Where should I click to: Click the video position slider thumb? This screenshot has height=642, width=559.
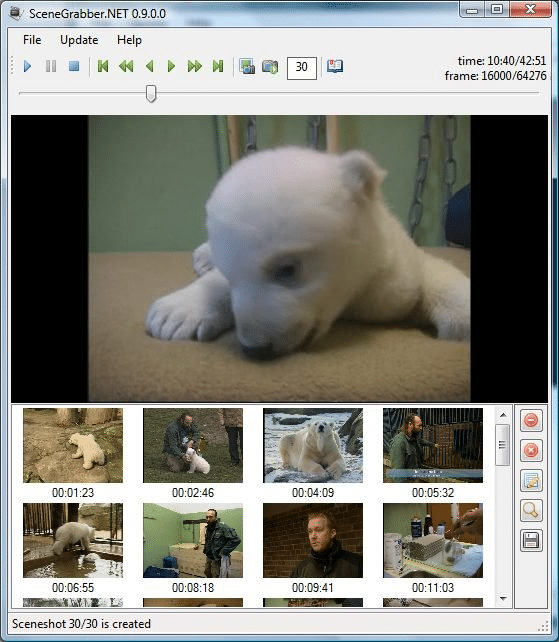151,93
